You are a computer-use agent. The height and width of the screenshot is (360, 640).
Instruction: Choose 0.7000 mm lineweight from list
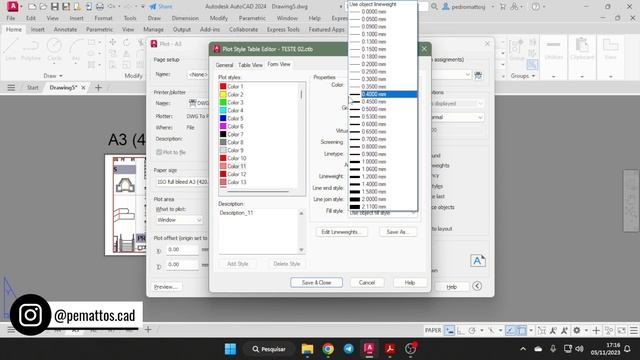(x=382, y=139)
